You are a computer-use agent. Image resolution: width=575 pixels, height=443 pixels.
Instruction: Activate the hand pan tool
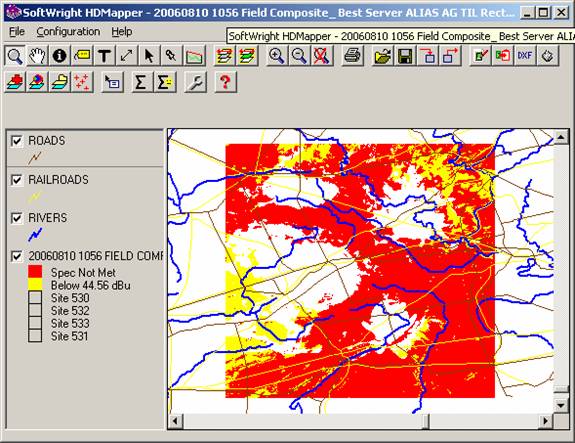pyautogui.click(x=37, y=56)
